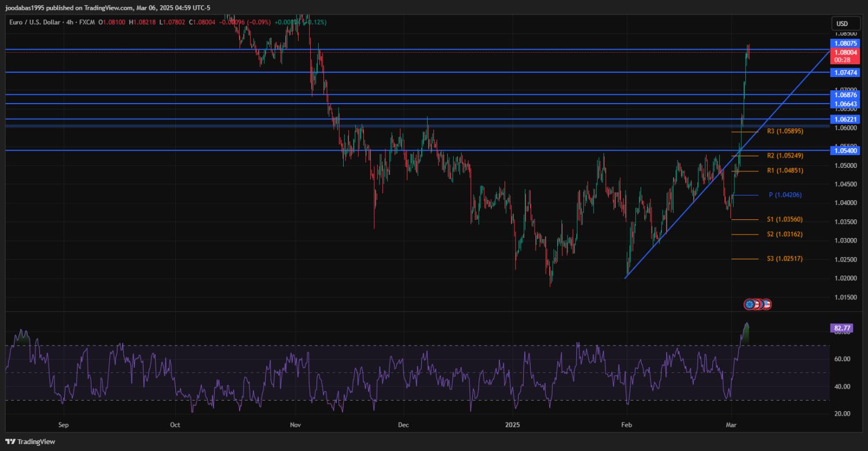Click the Euro / U.S. Dollar symbol title
868x451 pixels.
pyautogui.click(x=35, y=22)
